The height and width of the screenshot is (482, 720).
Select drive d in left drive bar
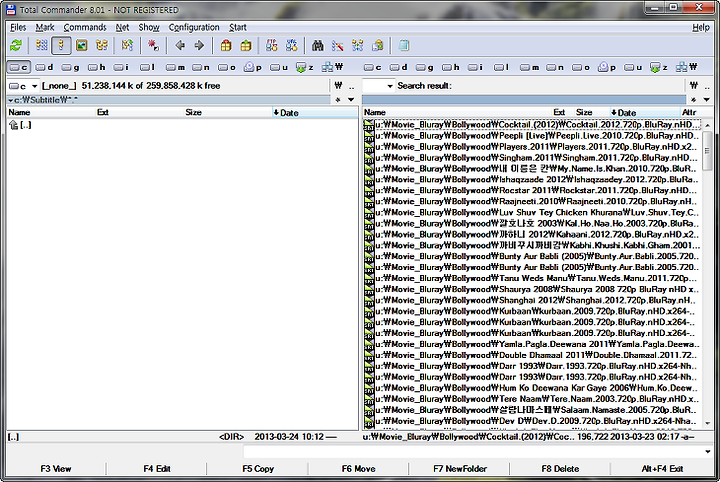44,67
